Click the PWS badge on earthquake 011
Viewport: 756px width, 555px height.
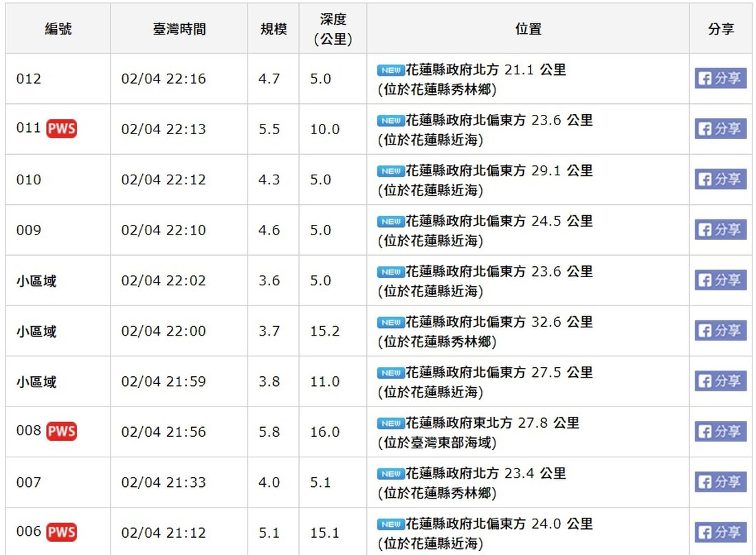61,129
